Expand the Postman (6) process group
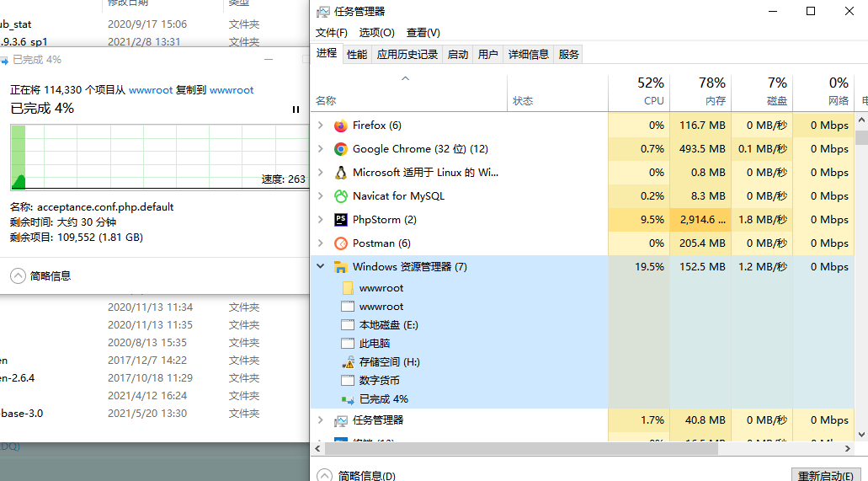 click(x=321, y=243)
